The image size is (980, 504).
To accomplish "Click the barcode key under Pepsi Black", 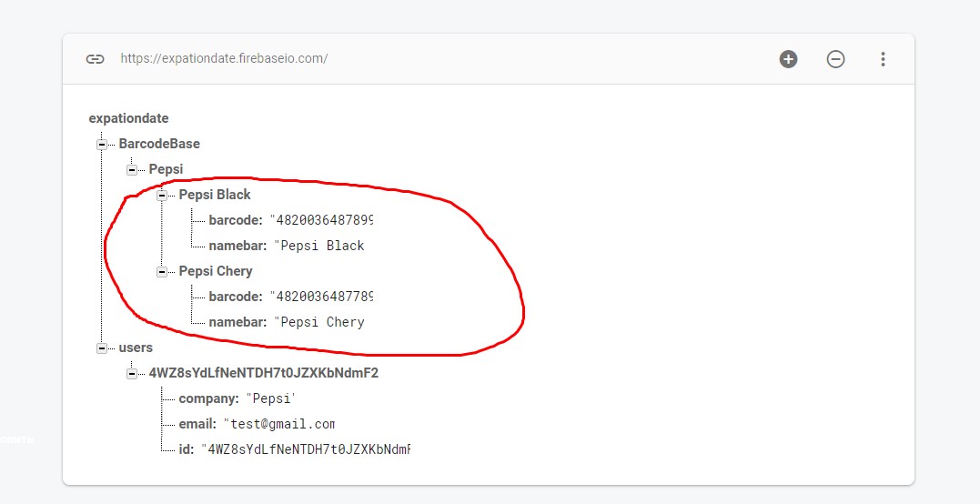I will [236, 220].
